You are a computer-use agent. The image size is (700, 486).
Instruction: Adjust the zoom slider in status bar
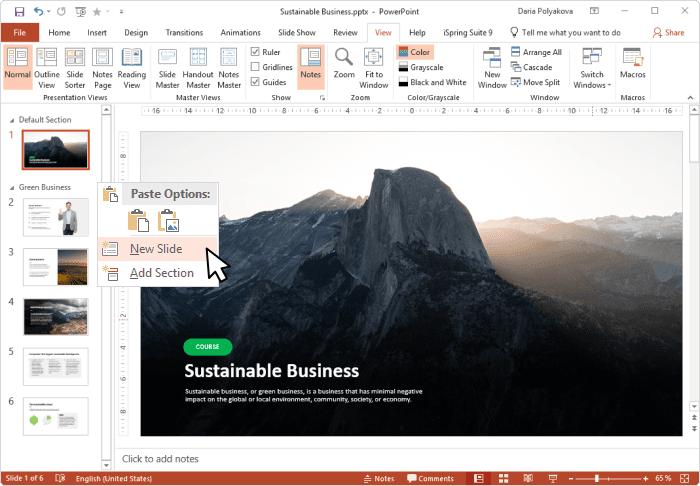click(x=599, y=479)
